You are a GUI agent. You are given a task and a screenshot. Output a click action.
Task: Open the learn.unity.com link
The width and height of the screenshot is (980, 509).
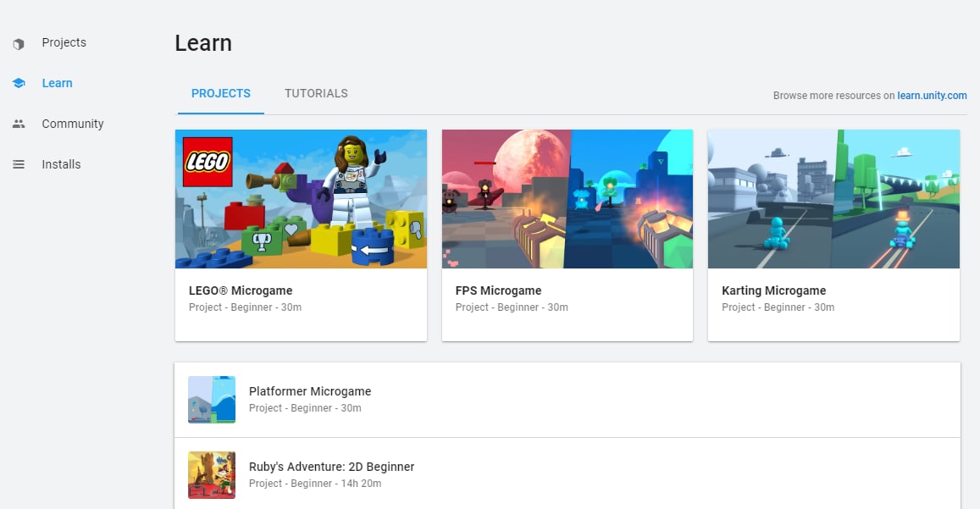point(932,96)
